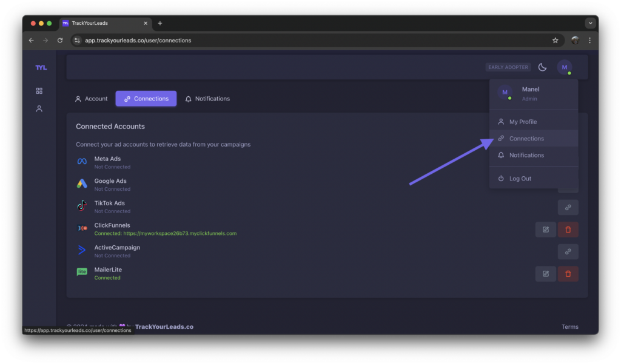Click the TikTok Ads label
Viewport: 621px width, 364px height.
(x=109, y=204)
